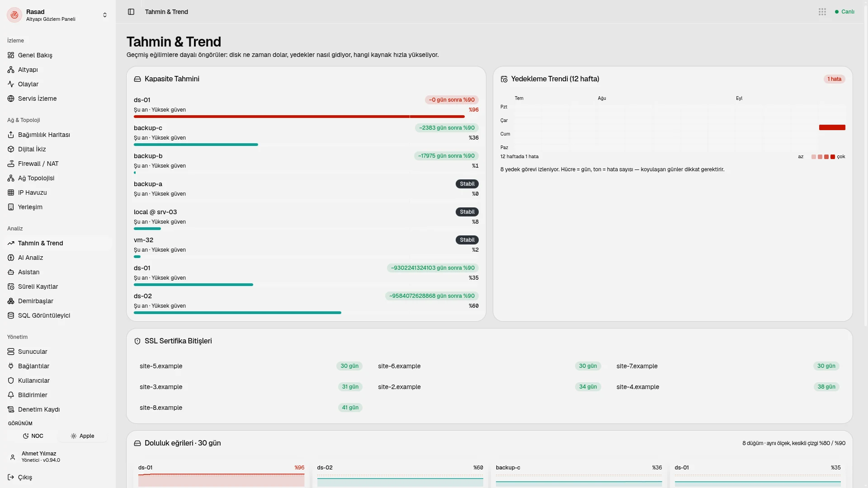The height and width of the screenshot is (488, 868).
Task: Open SQL Görüntüleyici database icon
Action: pyautogui.click(x=11, y=315)
